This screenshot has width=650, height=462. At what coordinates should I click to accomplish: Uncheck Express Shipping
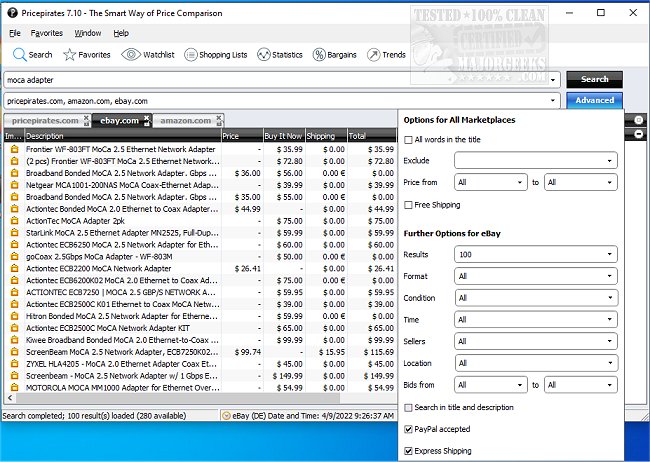pyautogui.click(x=408, y=451)
